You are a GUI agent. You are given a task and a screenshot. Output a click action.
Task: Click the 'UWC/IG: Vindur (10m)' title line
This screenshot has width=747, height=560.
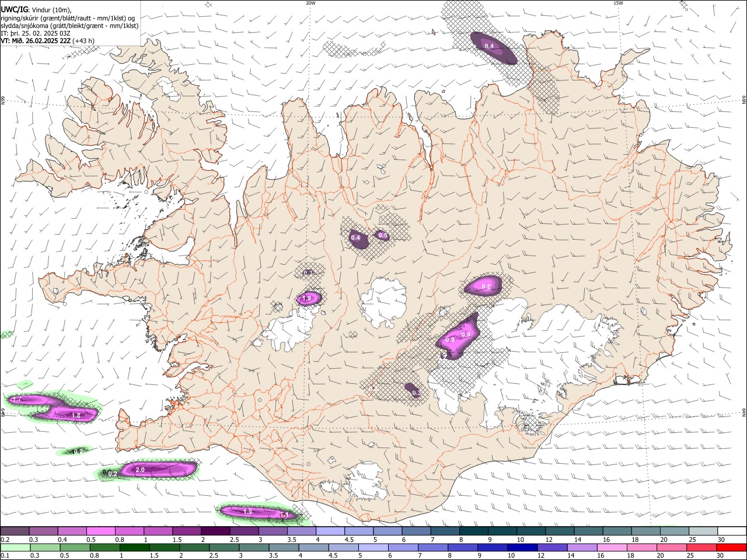coord(36,10)
